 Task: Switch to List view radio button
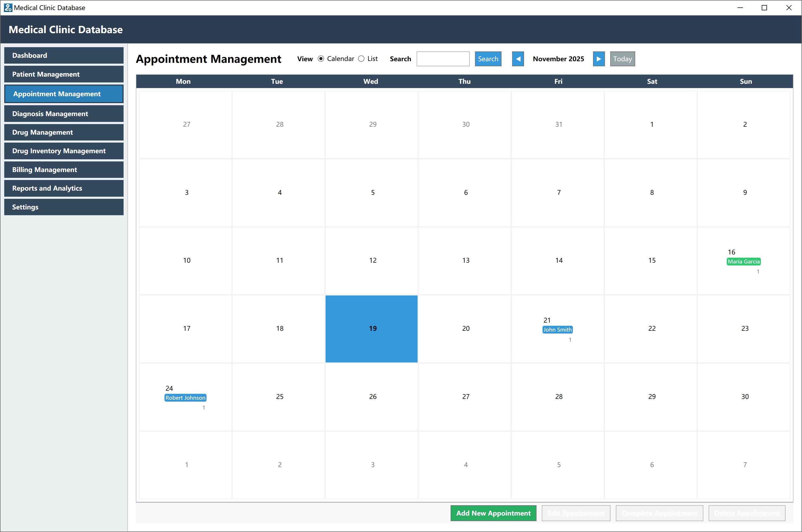361,59
